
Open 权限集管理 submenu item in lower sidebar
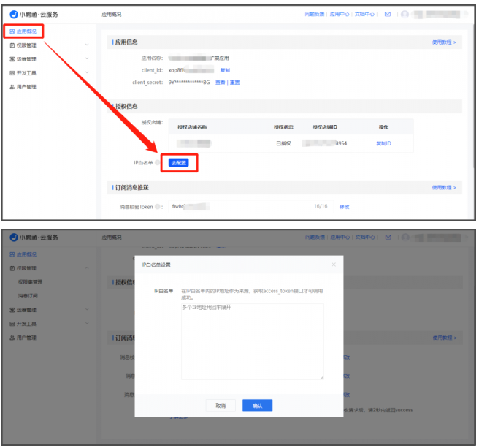pyautogui.click(x=31, y=281)
